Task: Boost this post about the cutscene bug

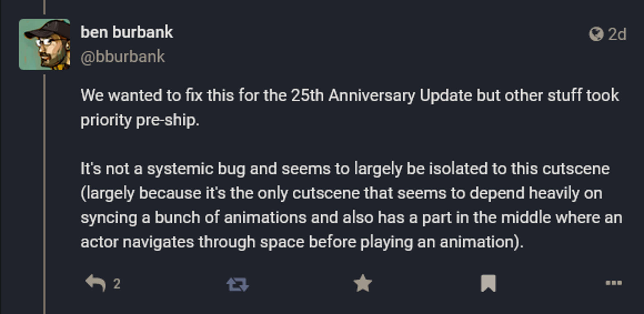Action: coord(237,284)
